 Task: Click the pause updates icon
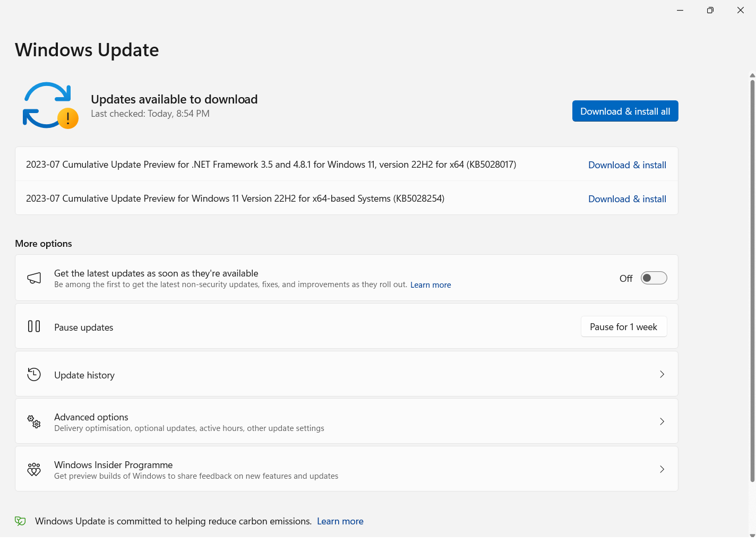pos(34,326)
